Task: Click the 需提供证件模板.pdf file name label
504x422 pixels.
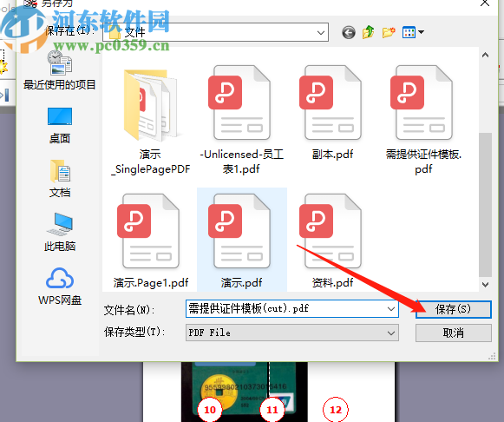Action: pyautogui.click(x=423, y=162)
